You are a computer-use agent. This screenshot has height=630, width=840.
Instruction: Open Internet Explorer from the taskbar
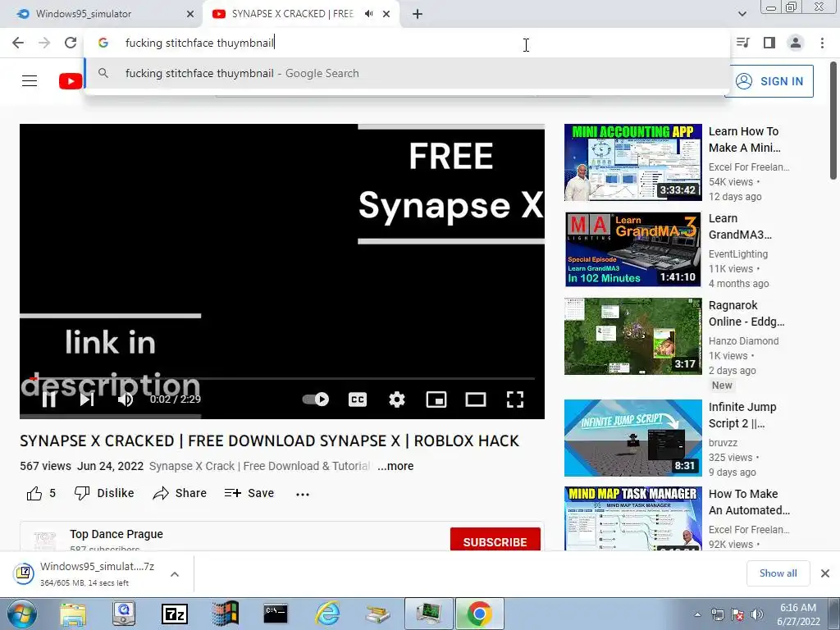[x=326, y=614]
